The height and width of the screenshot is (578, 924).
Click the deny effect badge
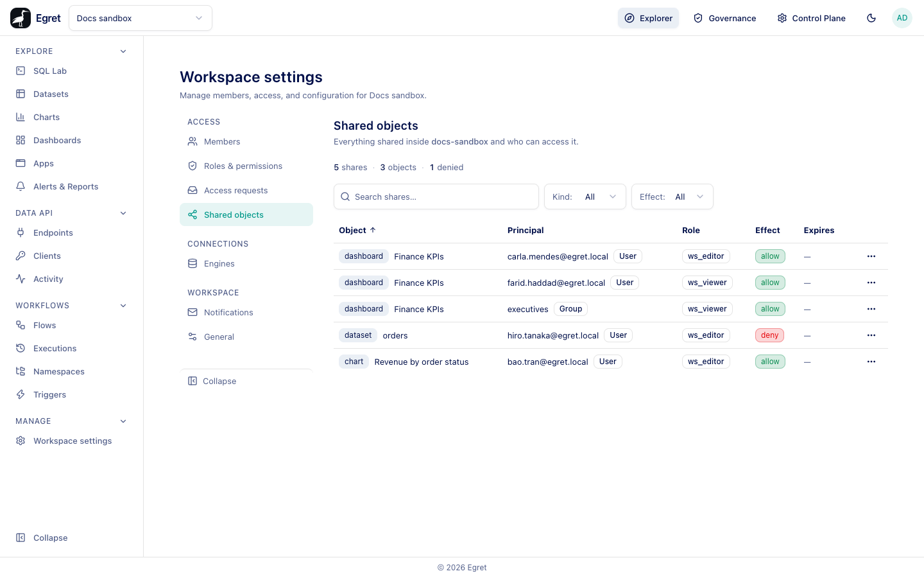coord(769,335)
